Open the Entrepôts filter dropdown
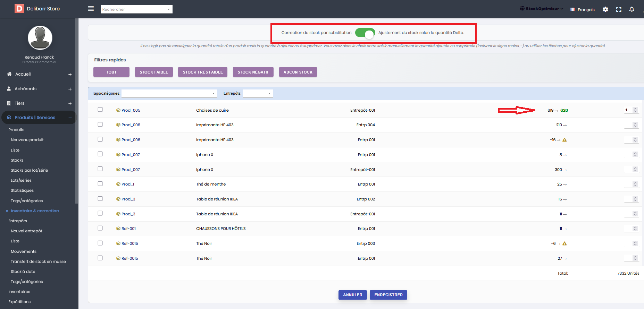Viewport: 644px width, 309px height. tap(258, 93)
